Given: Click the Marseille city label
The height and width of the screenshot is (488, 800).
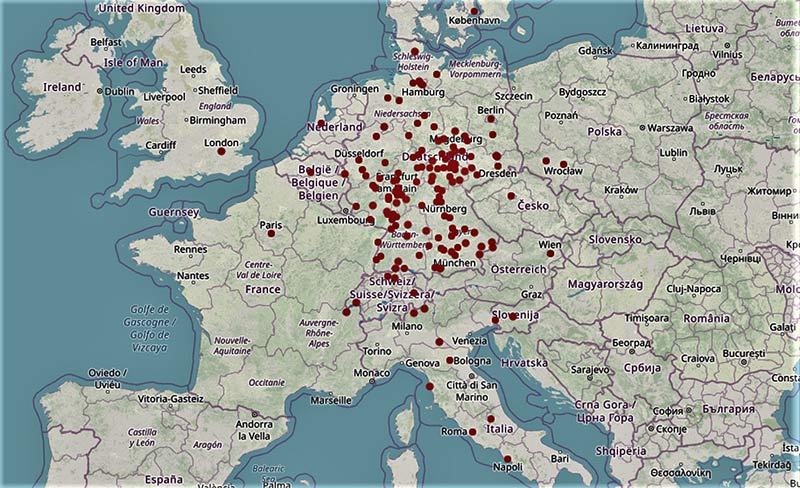Looking at the screenshot, I should pyautogui.click(x=331, y=400).
